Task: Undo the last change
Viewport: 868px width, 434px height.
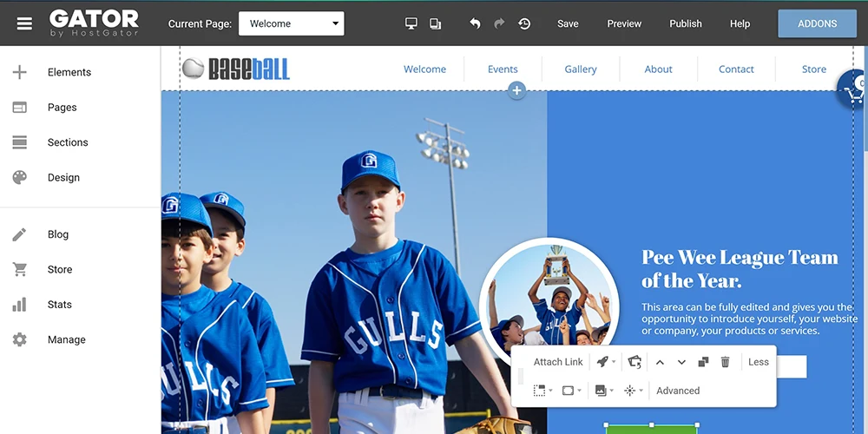Action: click(475, 23)
